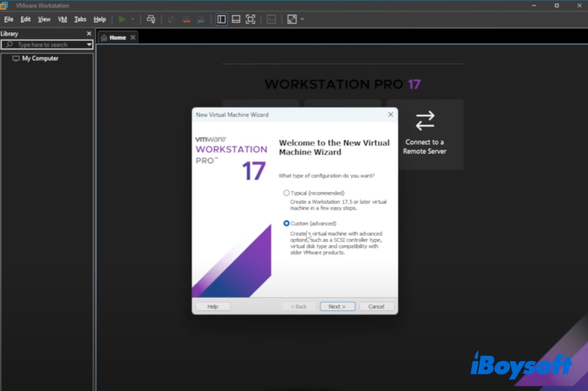Open the Snapshot Manager icon
The image size is (588, 391).
coord(201,19)
